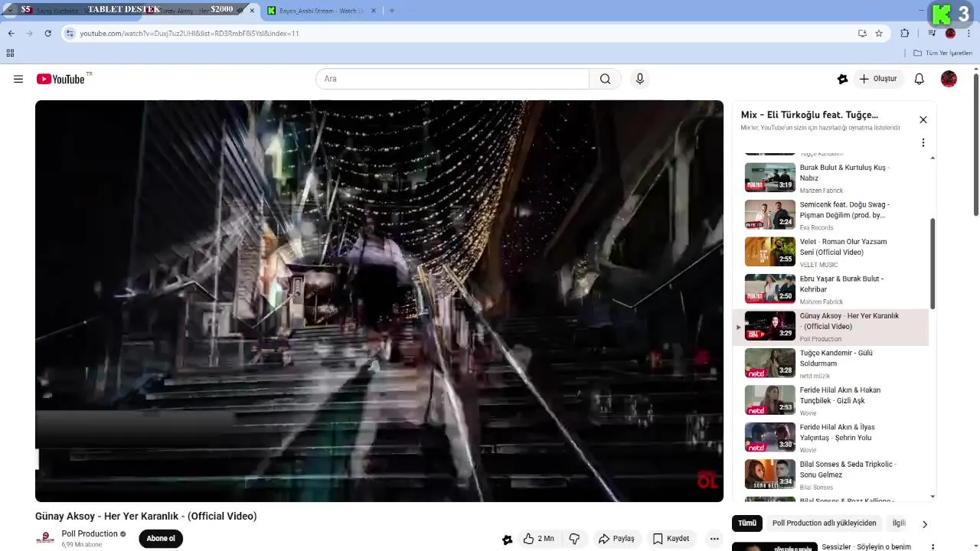
Task: Select the 'Poll Production adlı yükleyiciden' chip
Action: click(824, 523)
